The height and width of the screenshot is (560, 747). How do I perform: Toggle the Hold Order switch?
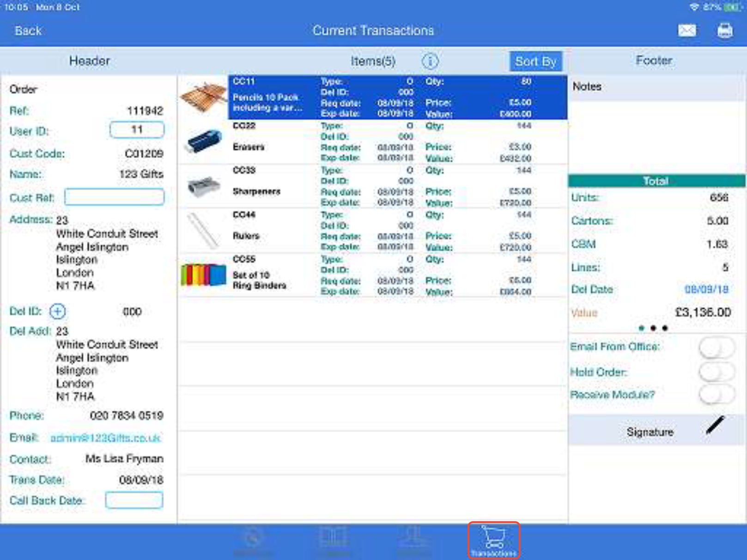[x=716, y=371]
